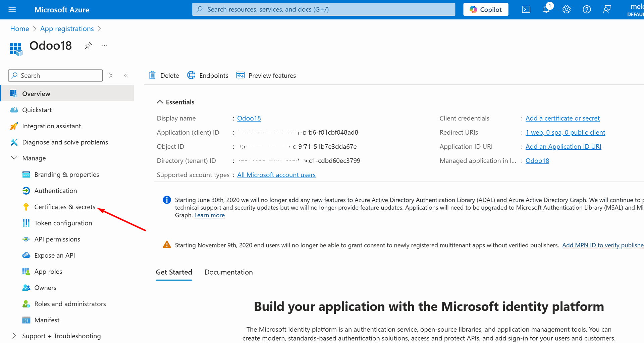Collapse the Essentials section

coord(160,102)
